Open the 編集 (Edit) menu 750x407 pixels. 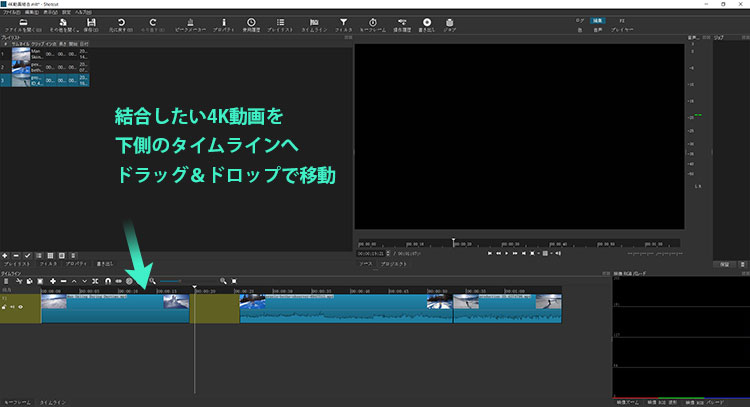(32, 12)
